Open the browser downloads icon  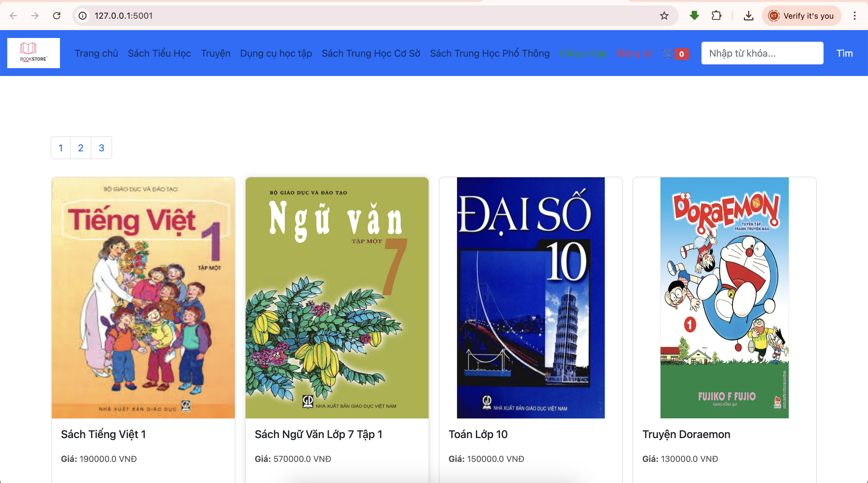click(748, 15)
